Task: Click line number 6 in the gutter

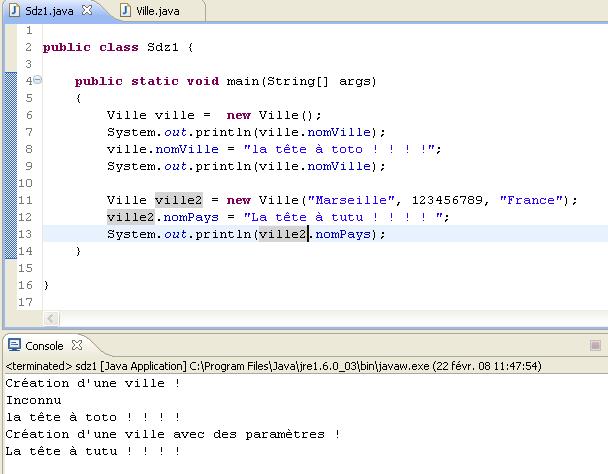Action: [29, 115]
